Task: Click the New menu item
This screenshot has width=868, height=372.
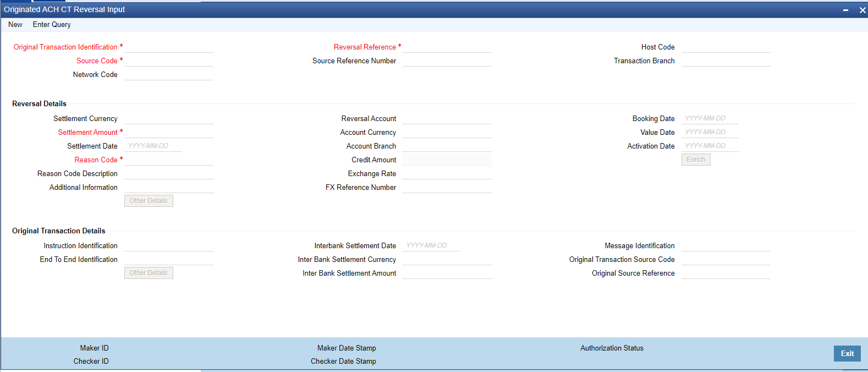Action: (15, 24)
